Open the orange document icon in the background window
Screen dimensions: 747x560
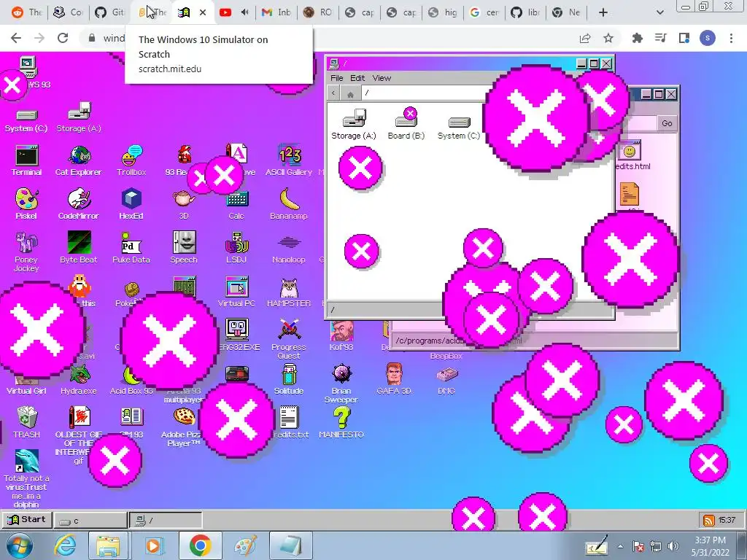coord(629,194)
